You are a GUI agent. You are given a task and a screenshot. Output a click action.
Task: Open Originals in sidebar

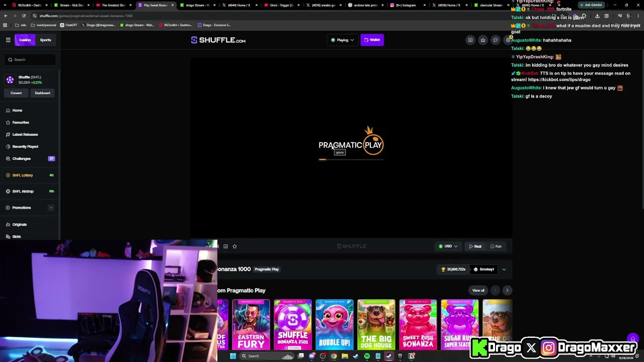coord(19,224)
